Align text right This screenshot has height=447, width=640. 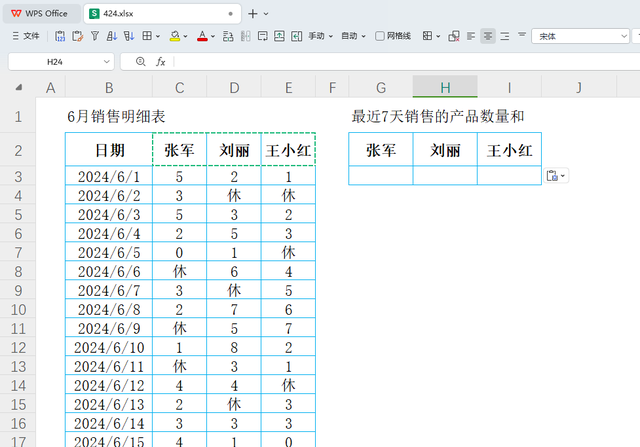coord(505,36)
